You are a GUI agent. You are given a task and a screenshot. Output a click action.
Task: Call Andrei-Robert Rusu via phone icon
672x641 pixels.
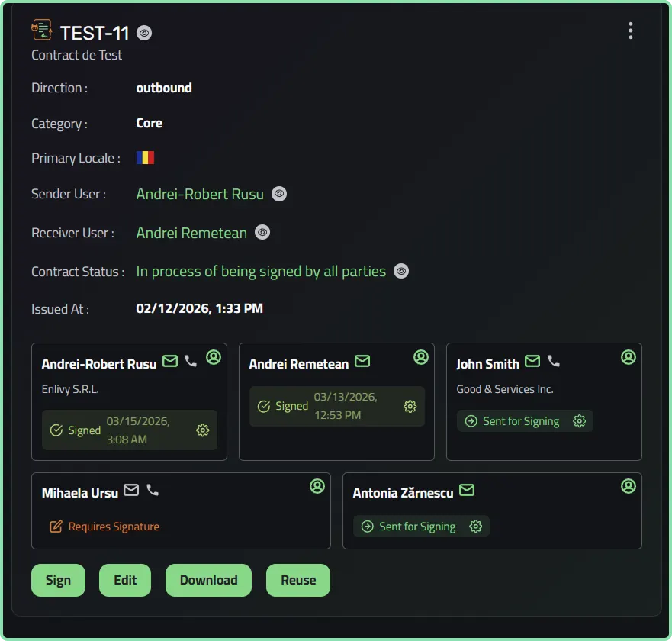tap(191, 361)
